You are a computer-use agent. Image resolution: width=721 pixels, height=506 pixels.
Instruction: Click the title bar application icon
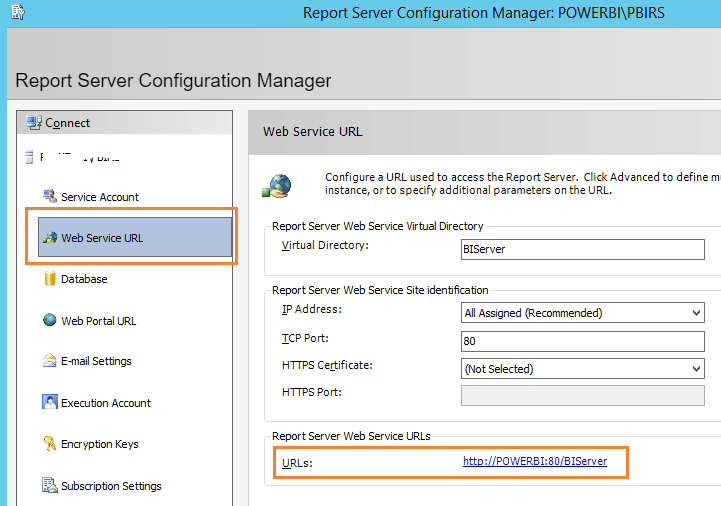[18, 12]
